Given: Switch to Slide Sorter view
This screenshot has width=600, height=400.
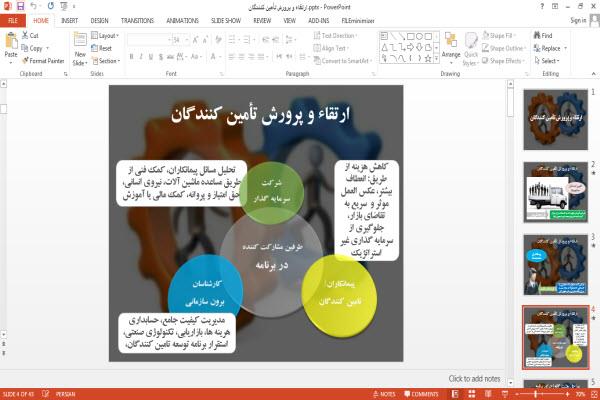Looking at the screenshot, I should pyautogui.click(x=471, y=394).
